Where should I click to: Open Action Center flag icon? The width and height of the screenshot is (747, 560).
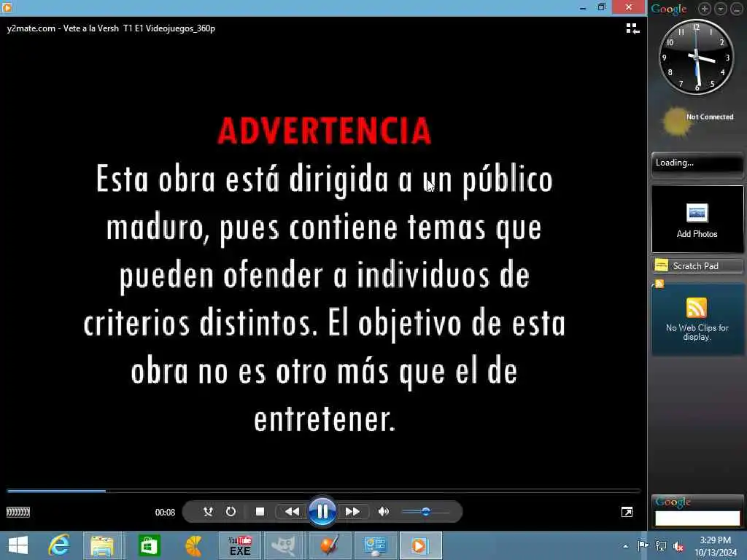(643, 545)
